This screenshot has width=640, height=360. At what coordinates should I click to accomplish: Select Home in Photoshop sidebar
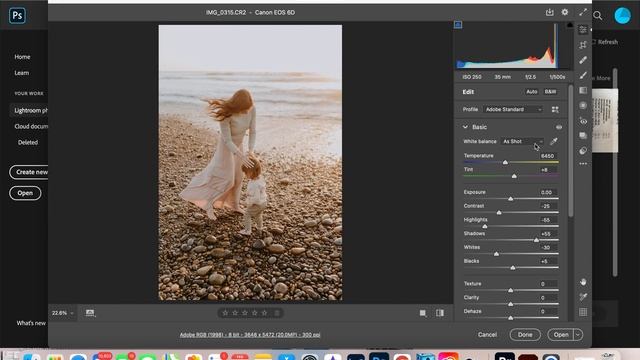pos(22,57)
